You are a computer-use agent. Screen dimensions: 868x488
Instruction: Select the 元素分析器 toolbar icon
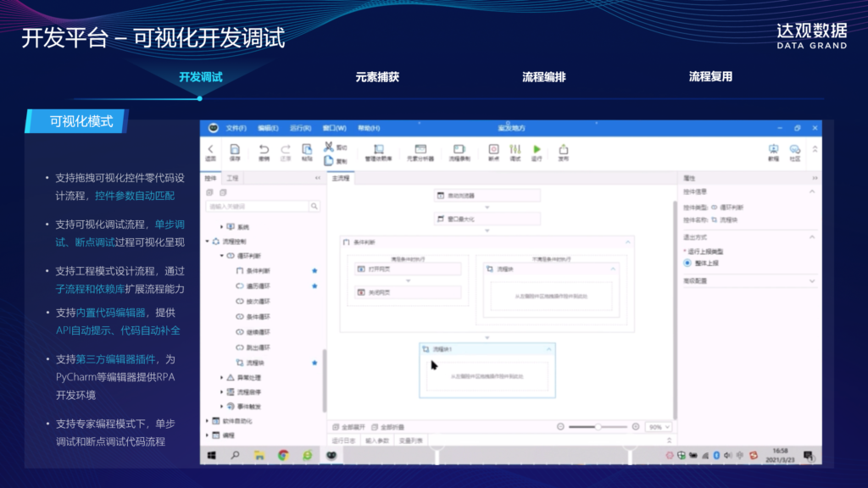point(420,151)
